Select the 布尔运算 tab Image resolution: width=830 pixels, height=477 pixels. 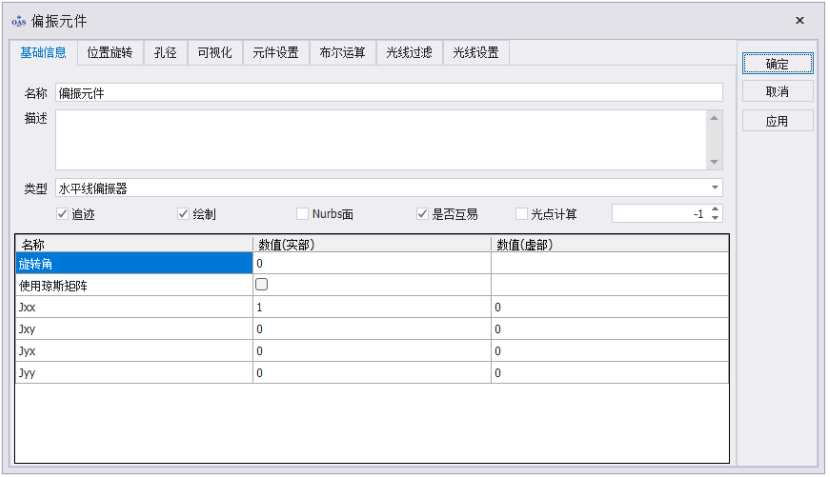click(342, 53)
